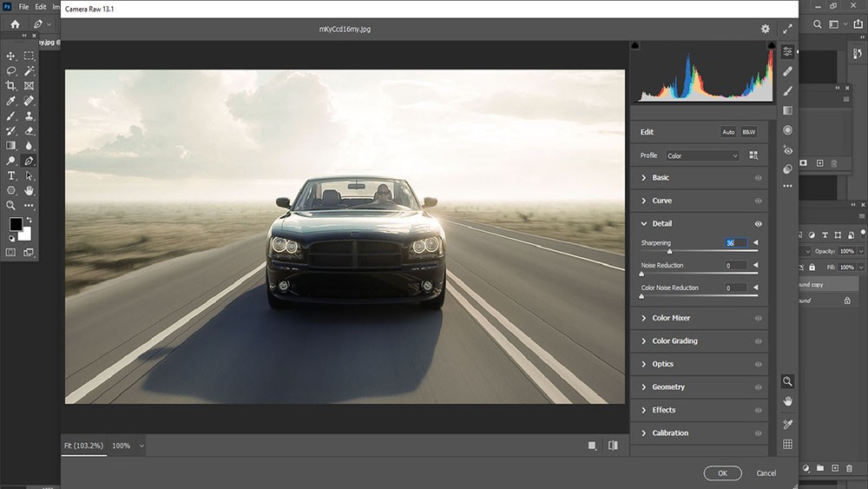Select the Spot Removal healing tool
The height and width of the screenshot is (489, 868).
click(787, 71)
